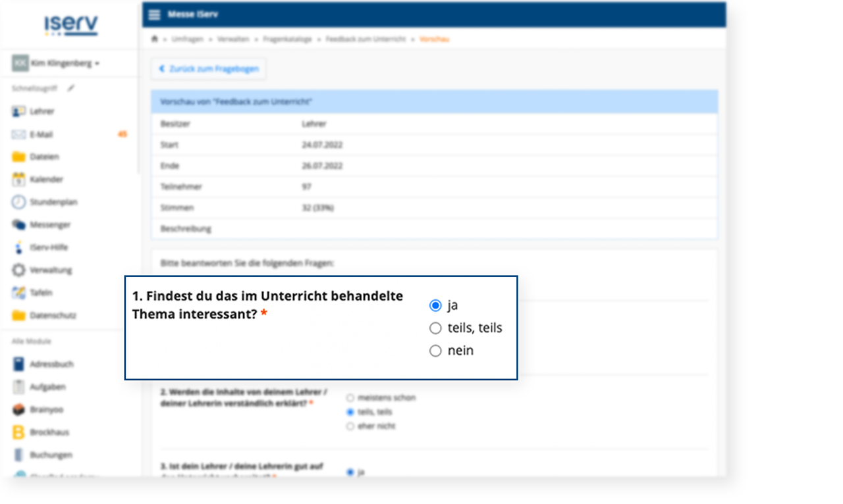843x504 pixels.
Task: Open the E-Mail module icon
Action: (x=18, y=134)
